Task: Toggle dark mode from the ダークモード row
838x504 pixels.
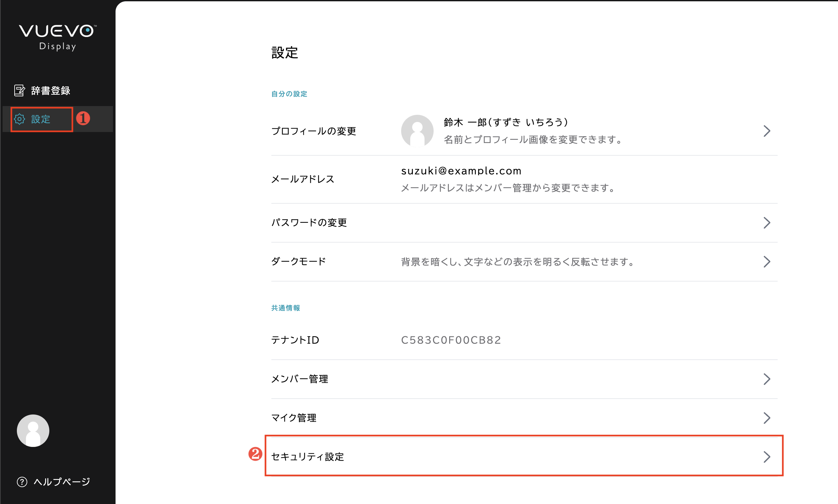Action: click(298, 261)
